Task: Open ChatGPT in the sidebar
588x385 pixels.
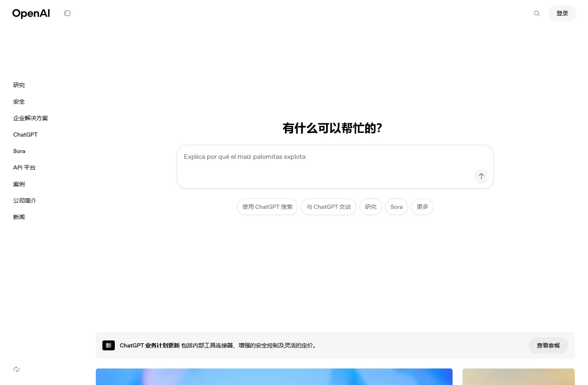Action: click(x=25, y=135)
